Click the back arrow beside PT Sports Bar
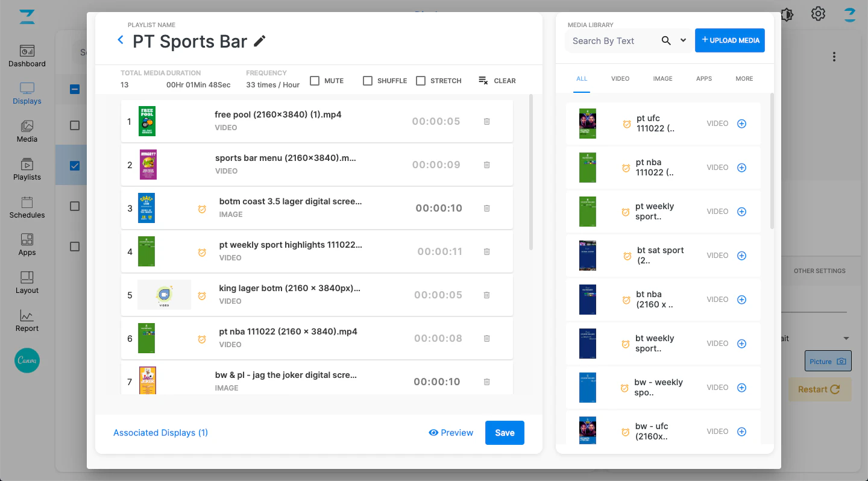The image size is (868, 481). pyautogui.click(x=120, y=40)
